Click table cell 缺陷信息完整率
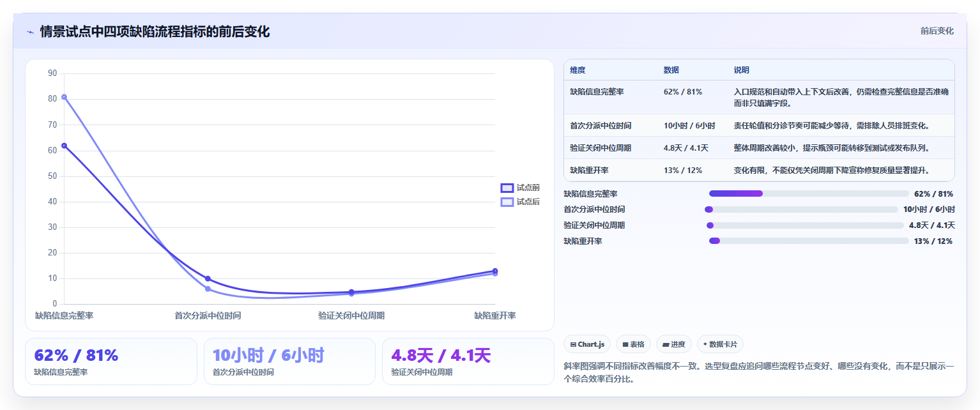This screenshot has width=980, height=410. (597, 92)
